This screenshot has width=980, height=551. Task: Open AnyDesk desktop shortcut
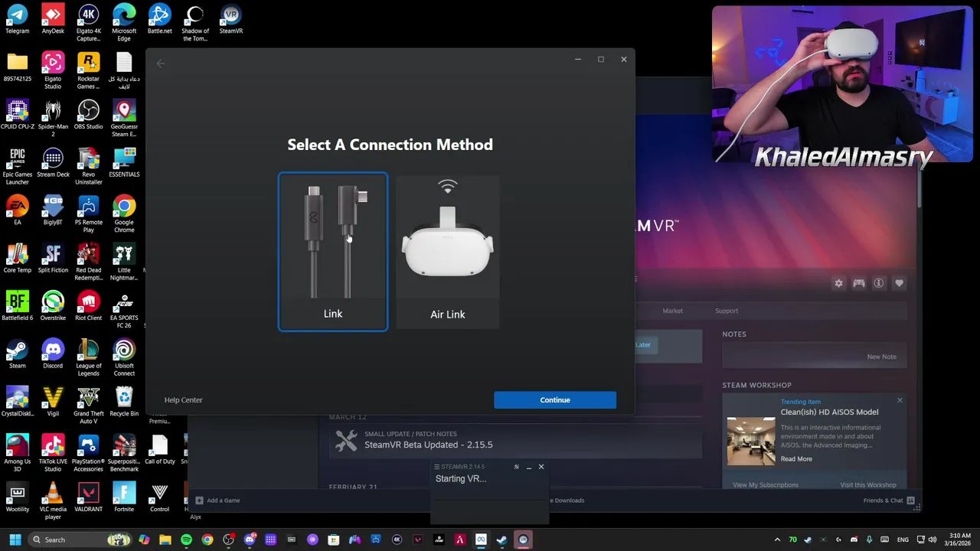coord(53,20)
